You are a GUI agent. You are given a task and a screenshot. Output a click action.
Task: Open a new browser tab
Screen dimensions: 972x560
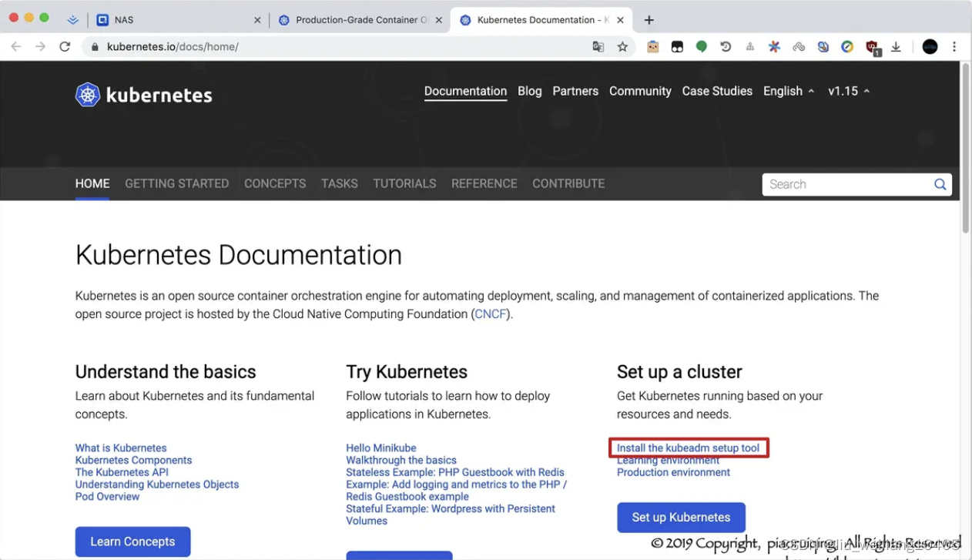coord(649,20)
